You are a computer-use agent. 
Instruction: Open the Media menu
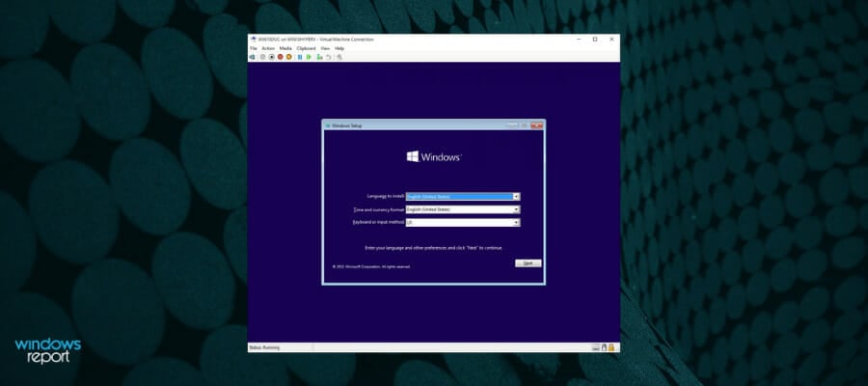[285, 49]
